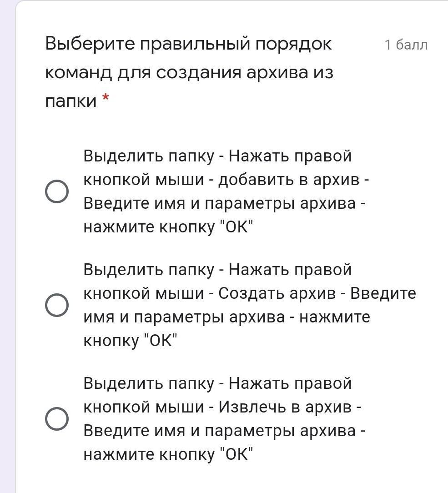Image resolution: width=448 pixels, height=493 pixels.
Task: Click the phrase "добавить в архив" in first answer
Action: 289,180
